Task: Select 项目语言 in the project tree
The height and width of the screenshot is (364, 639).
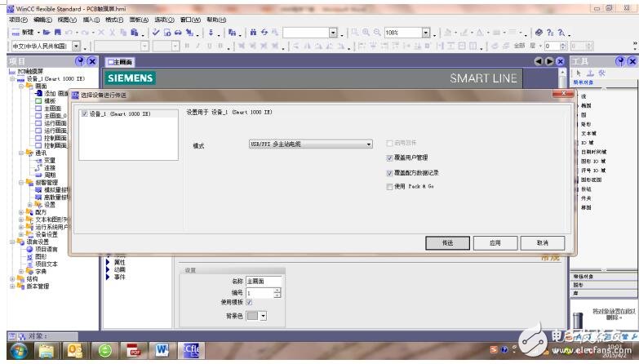Action: [x=46, y=249]
